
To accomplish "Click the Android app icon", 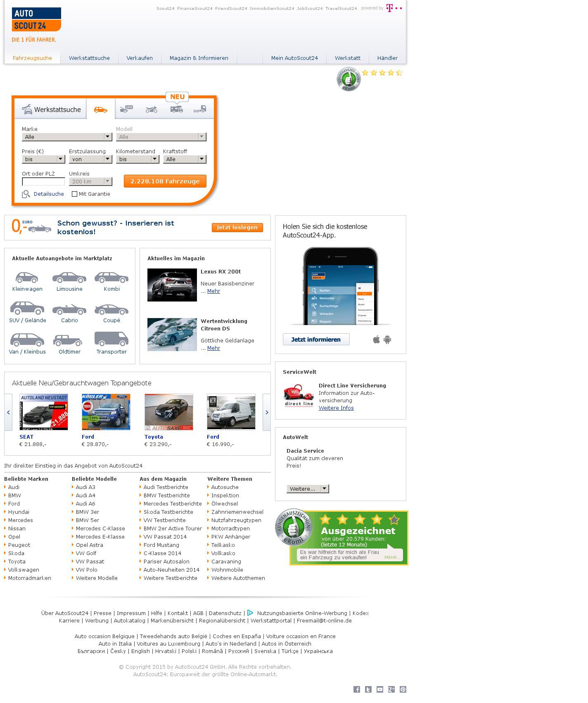I will pyautogui.click(x=387, y=340).
